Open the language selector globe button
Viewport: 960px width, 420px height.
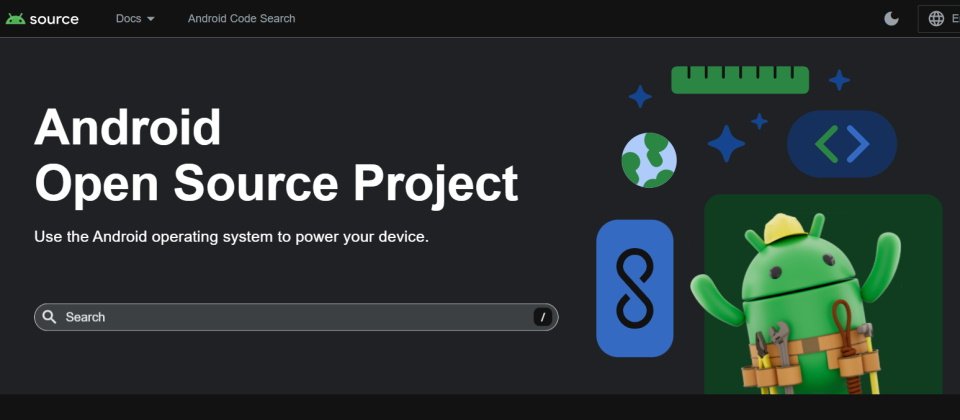coord(939,18)
